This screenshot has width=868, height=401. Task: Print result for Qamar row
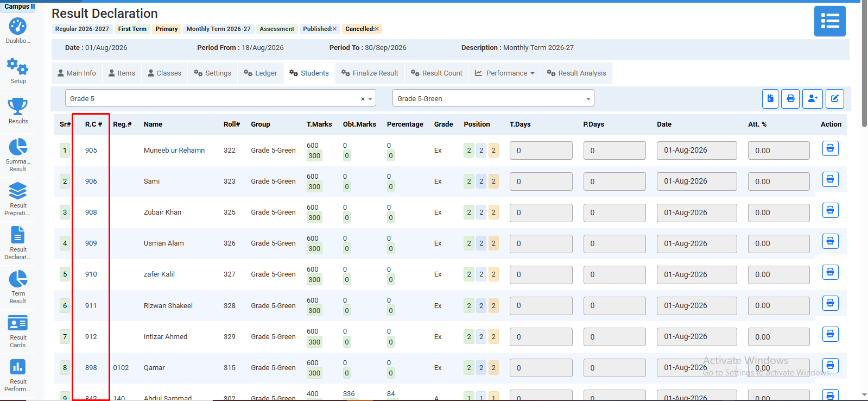[x=830, y=365]
